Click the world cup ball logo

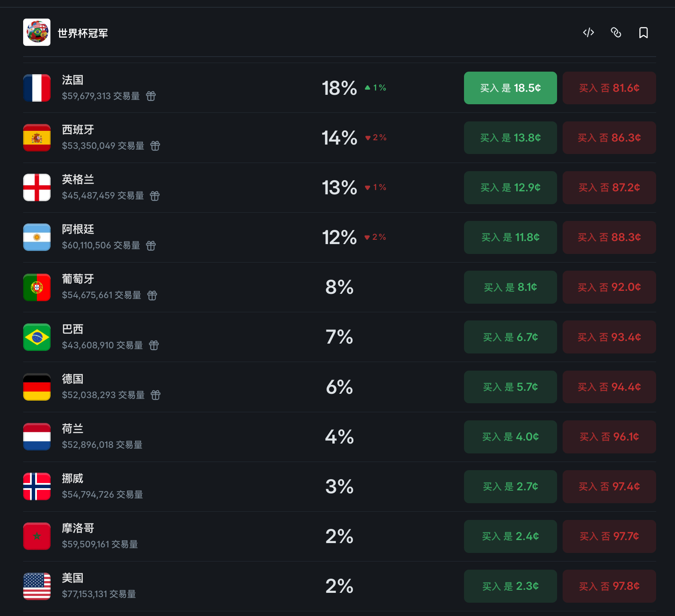pyautogui.click(x=37, y=32)
